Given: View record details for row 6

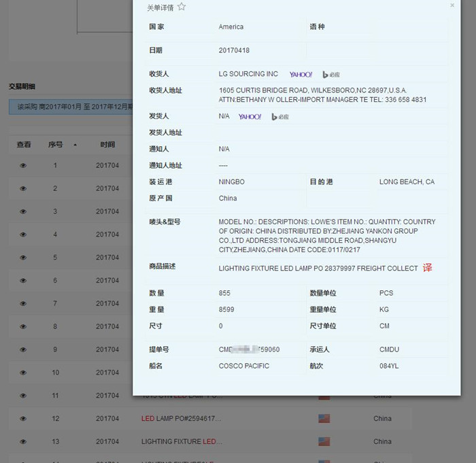Looking at the screenshot, I should [23, 281].
